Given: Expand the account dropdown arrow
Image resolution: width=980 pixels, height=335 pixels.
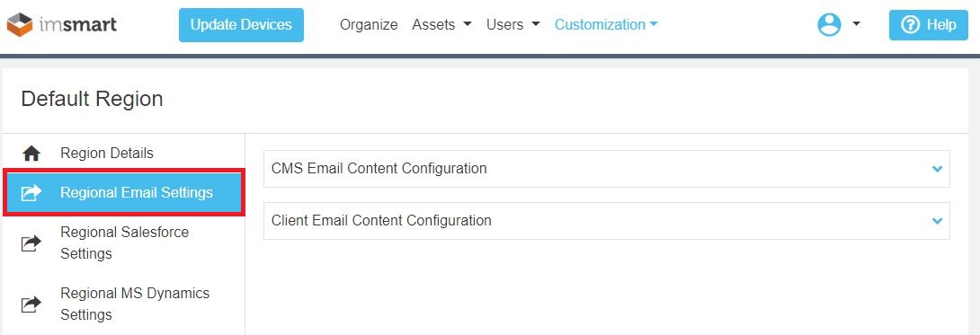Looking at the screenshot, I should 856,24.
